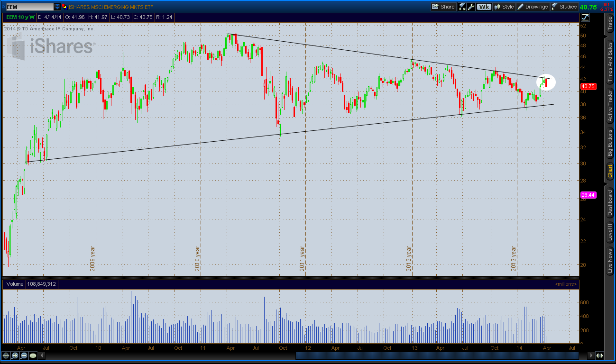
Task: Open the Dashboard side tab
Action: (x=610, y=202)
